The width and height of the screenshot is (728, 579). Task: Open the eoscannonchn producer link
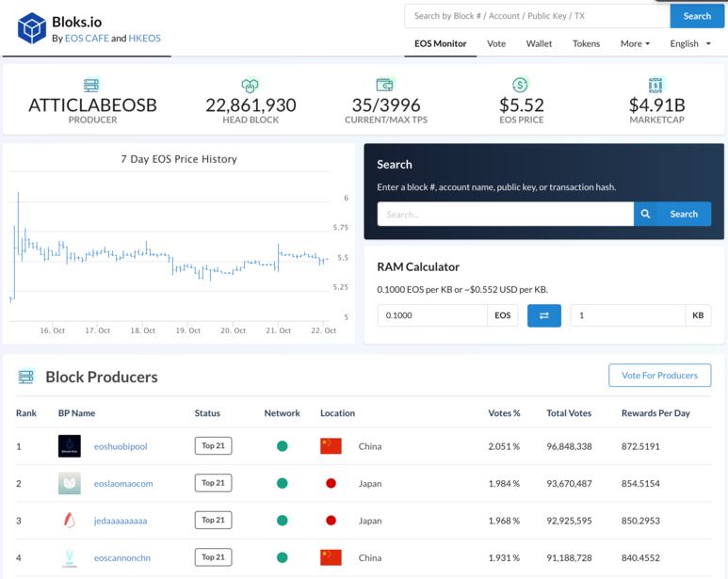coord(122,557)
